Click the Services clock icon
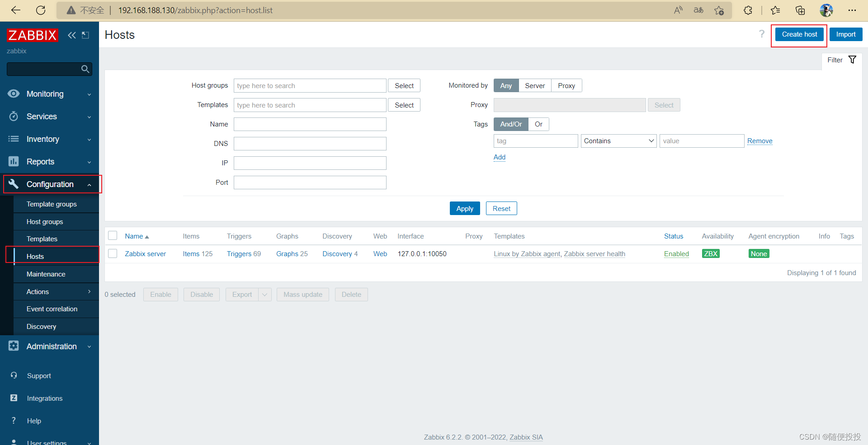The image size is (868, 445). pos(14,116)
